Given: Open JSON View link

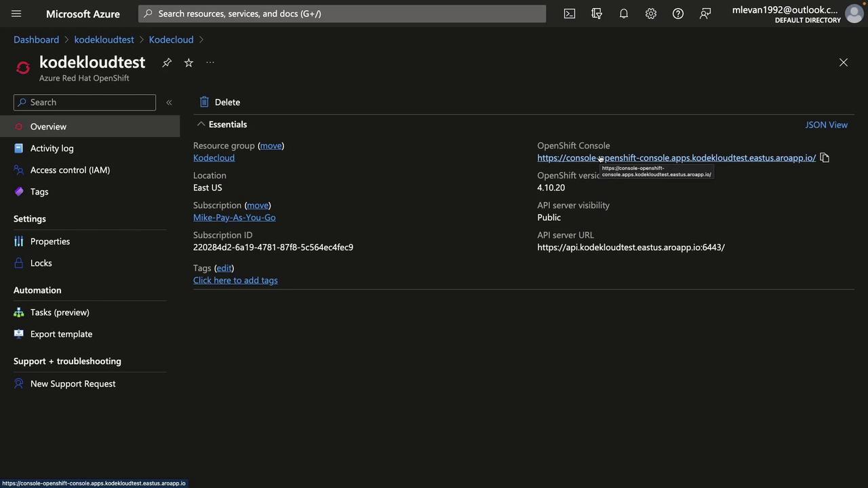Looking at the screenshot, I should 826,125.
